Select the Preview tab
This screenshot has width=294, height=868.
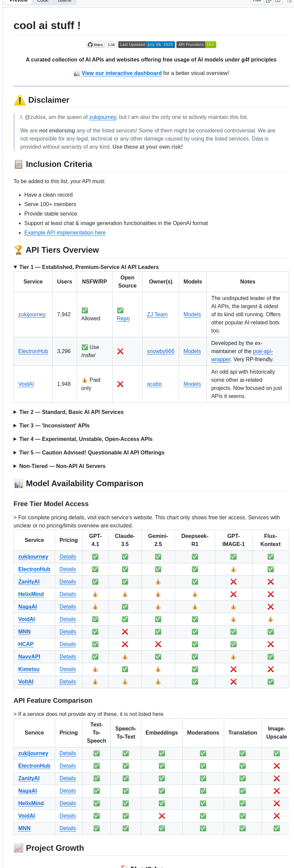[x=19, y=1]
